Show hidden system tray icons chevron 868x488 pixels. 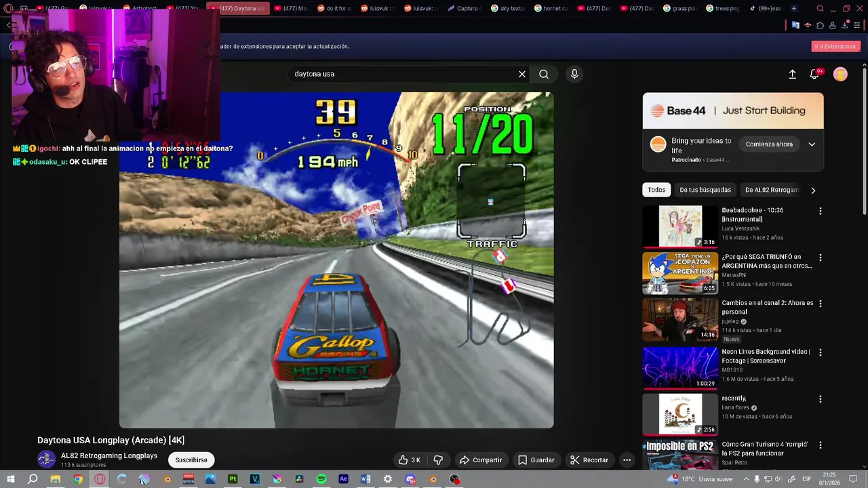[746, 479]
